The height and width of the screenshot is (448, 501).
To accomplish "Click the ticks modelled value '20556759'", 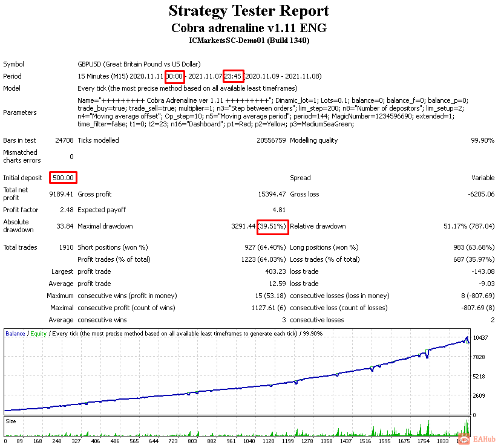I will pos(271,140).
